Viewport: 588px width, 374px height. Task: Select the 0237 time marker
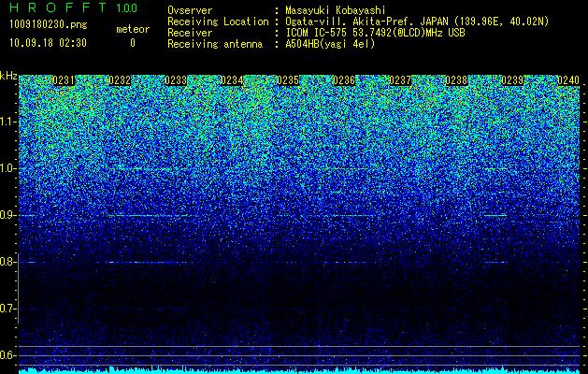click(400, 80)
